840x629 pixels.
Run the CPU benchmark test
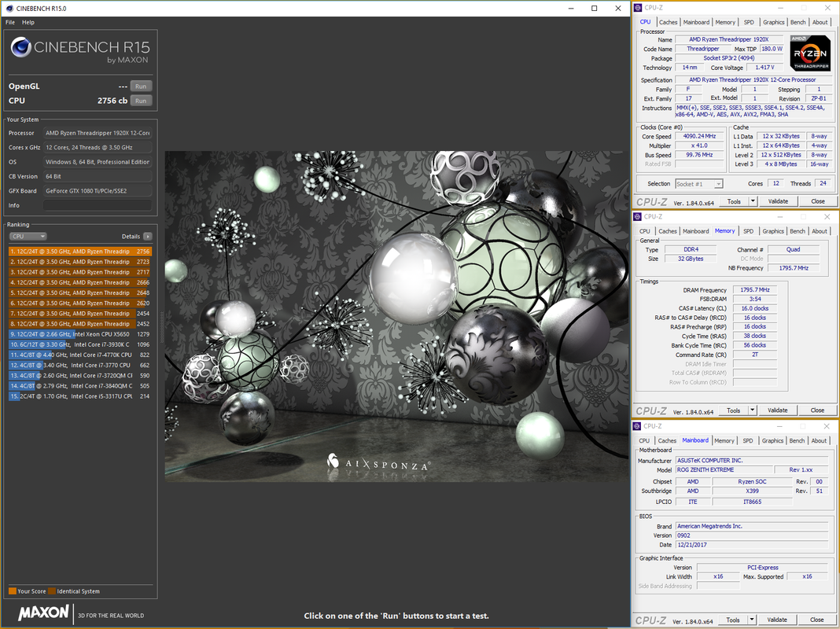(141, 101)
